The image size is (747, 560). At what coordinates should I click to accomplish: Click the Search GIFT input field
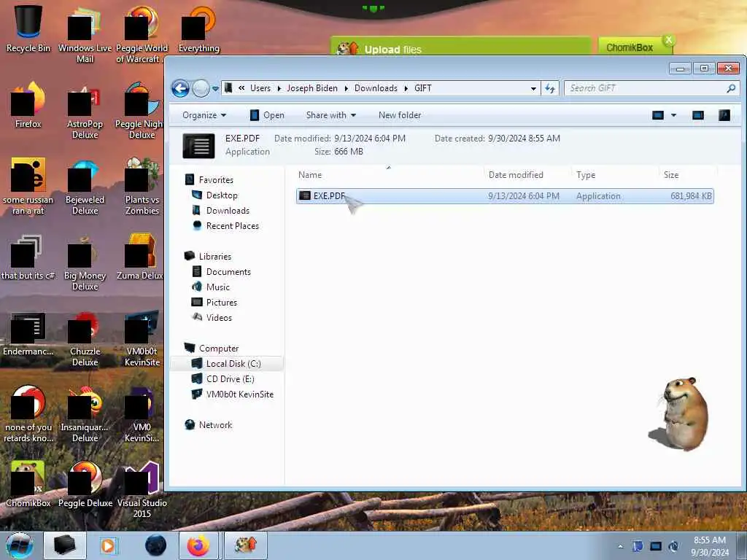click(x=651, y=88)
